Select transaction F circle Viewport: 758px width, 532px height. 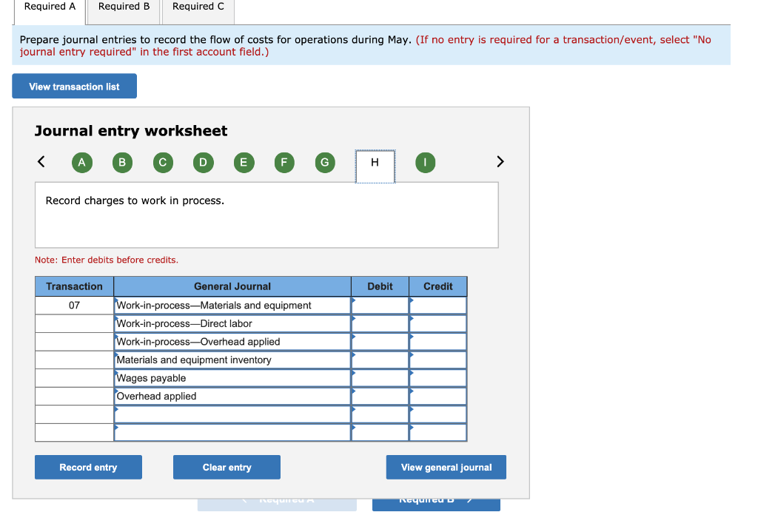(x=284, y=162)
